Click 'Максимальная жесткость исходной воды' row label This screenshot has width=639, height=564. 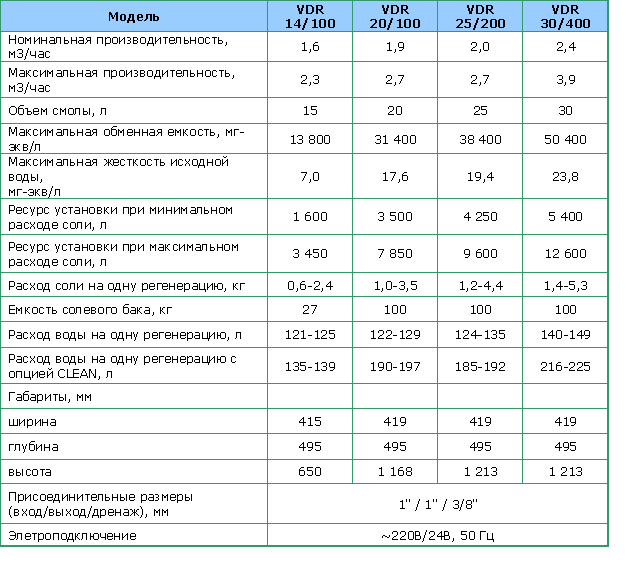(x=118, y=176)
